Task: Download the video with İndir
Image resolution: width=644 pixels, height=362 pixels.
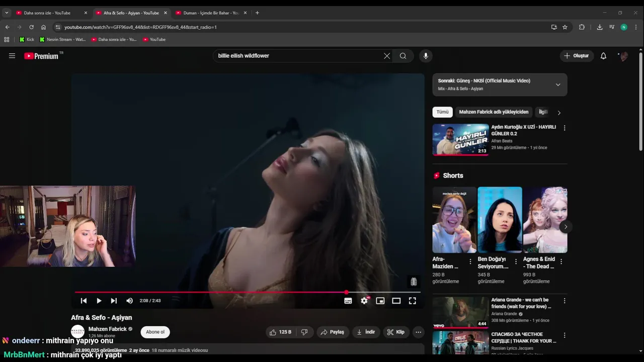Action: (x=366, y=332)
